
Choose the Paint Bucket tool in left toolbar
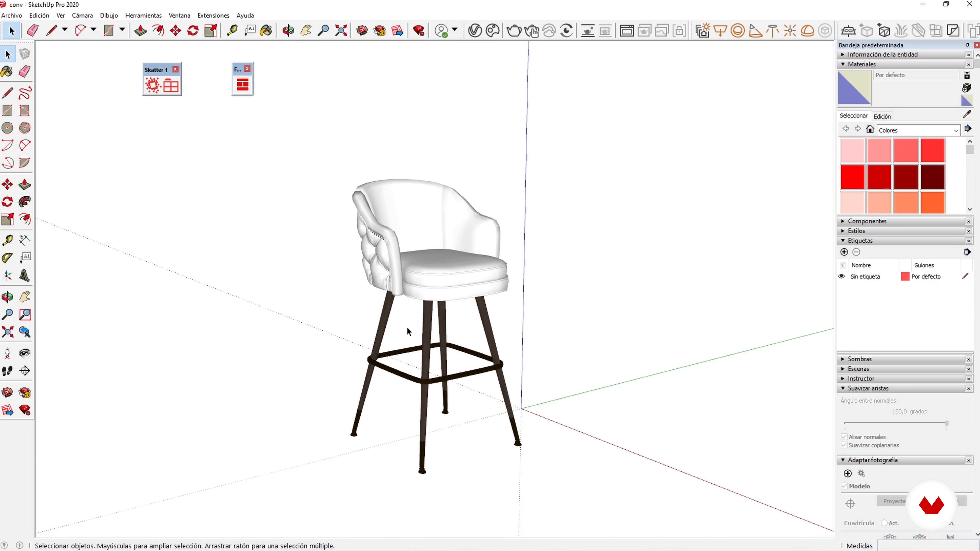[x=7, y=71]
